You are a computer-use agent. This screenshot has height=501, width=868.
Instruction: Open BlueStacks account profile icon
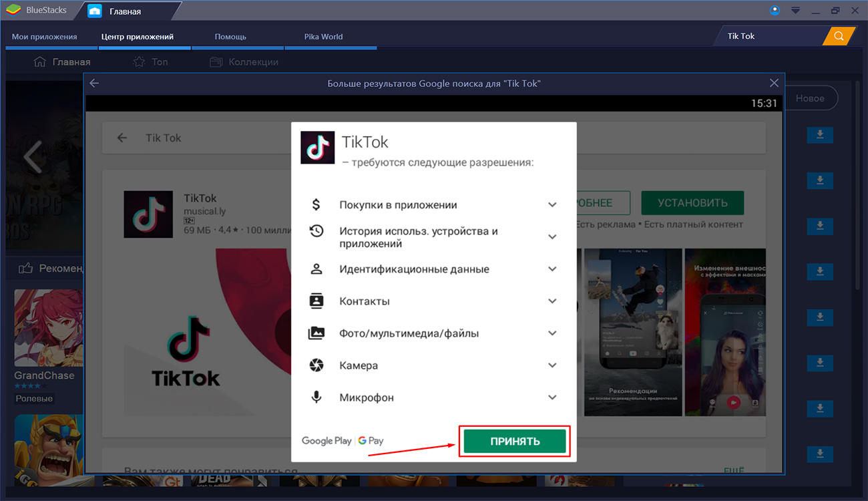[775, 11]
